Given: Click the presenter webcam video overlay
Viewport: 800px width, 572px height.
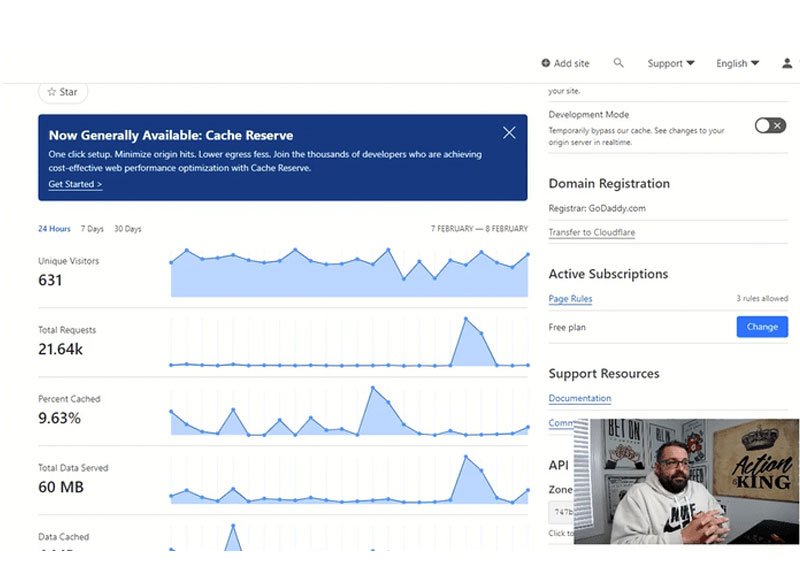Looking at the screenshot, I should (x=686, y=481).
